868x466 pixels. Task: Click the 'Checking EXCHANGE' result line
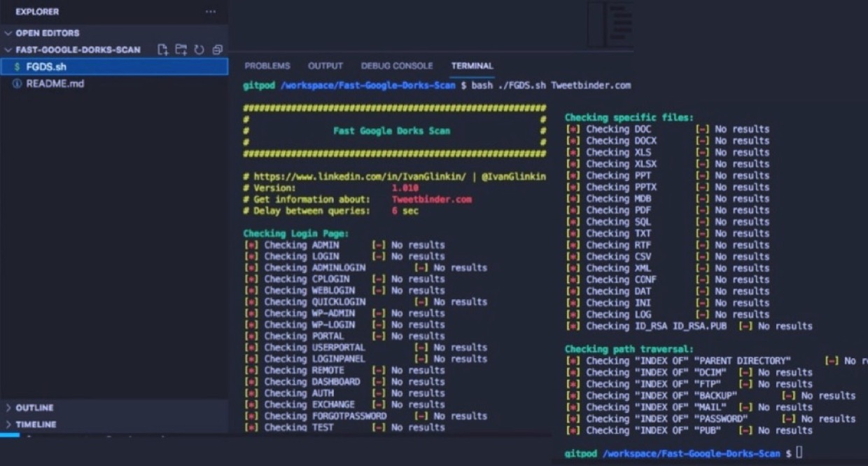click(344, 404)
